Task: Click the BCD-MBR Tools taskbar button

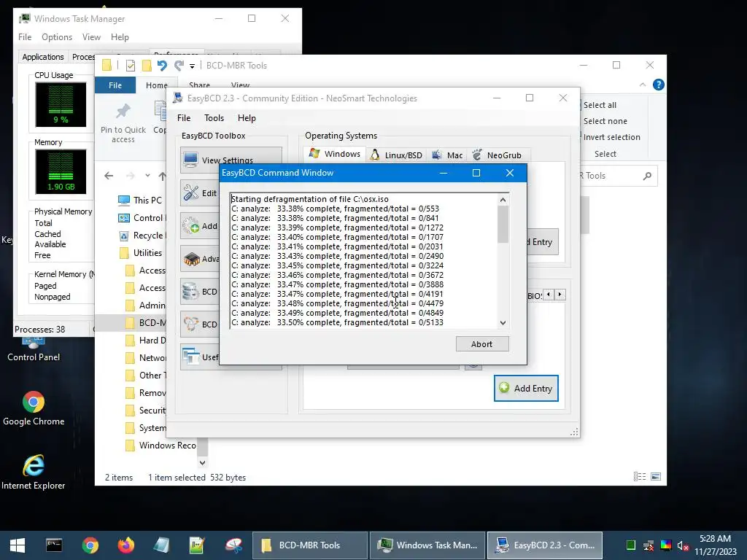Action: click(309, 545)
